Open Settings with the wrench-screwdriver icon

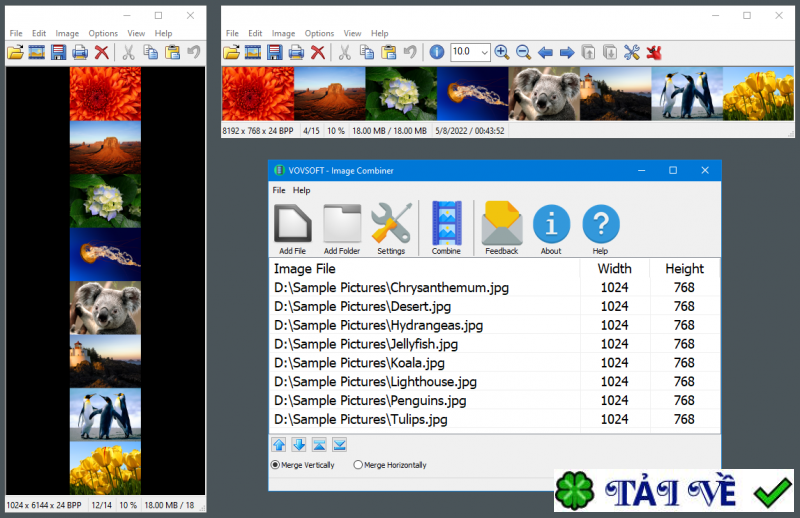click(391, 229)
